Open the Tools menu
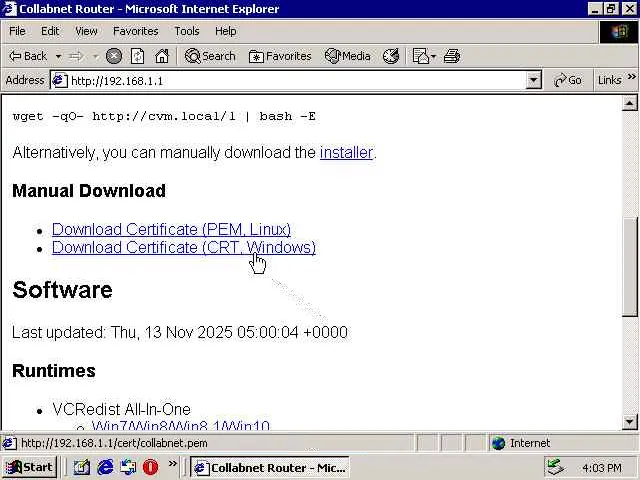640x480 pixels. (187, 31)
